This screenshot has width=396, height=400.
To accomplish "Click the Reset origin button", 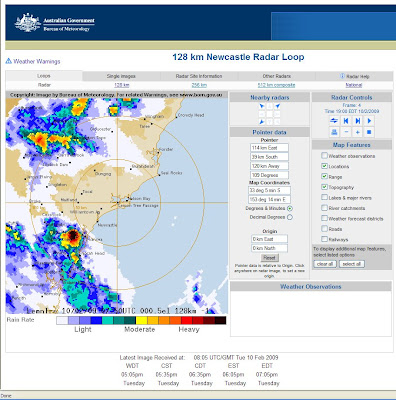I will pos(269,258).
